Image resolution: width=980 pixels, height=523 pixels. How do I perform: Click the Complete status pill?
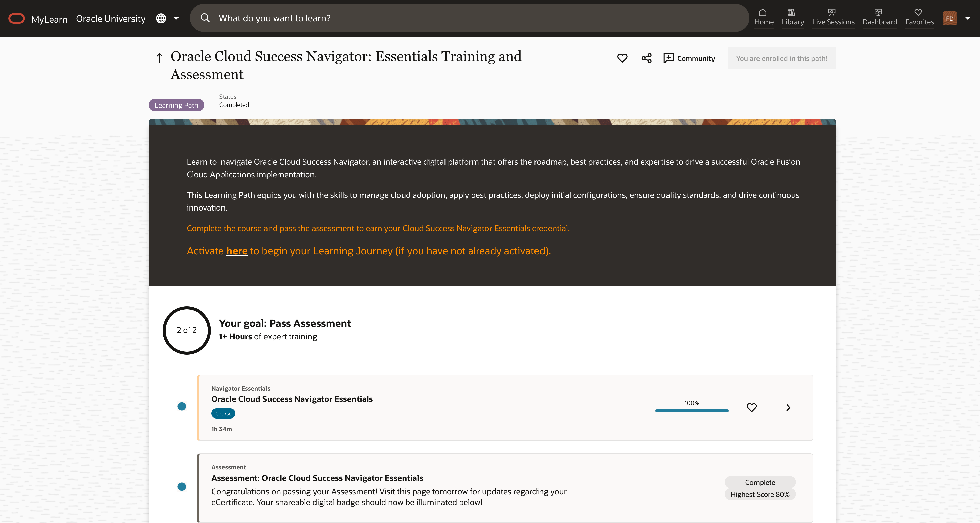[760, 482]
